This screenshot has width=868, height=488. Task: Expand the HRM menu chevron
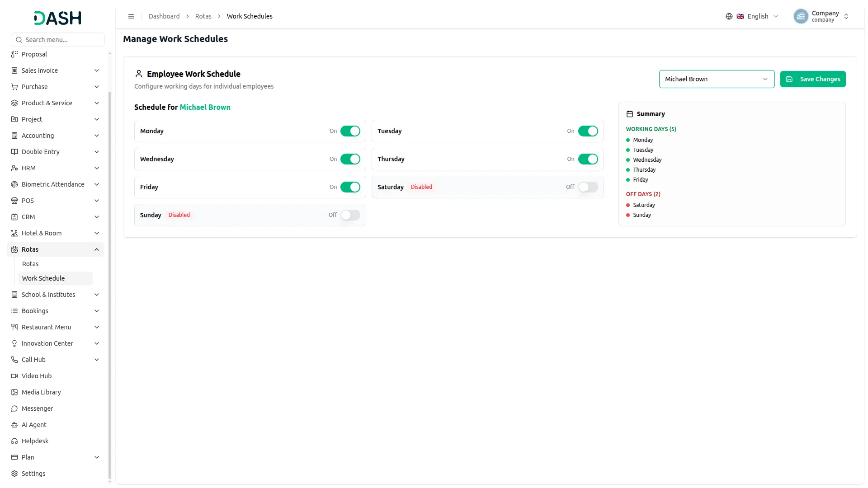tap(97, 168)
